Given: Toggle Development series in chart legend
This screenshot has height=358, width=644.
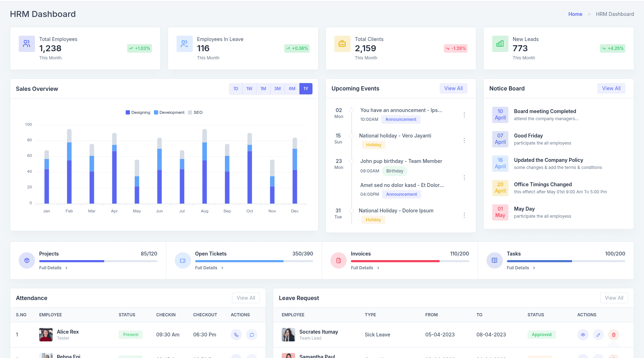Looking at the screenshot, I should (x=169, y=112).
